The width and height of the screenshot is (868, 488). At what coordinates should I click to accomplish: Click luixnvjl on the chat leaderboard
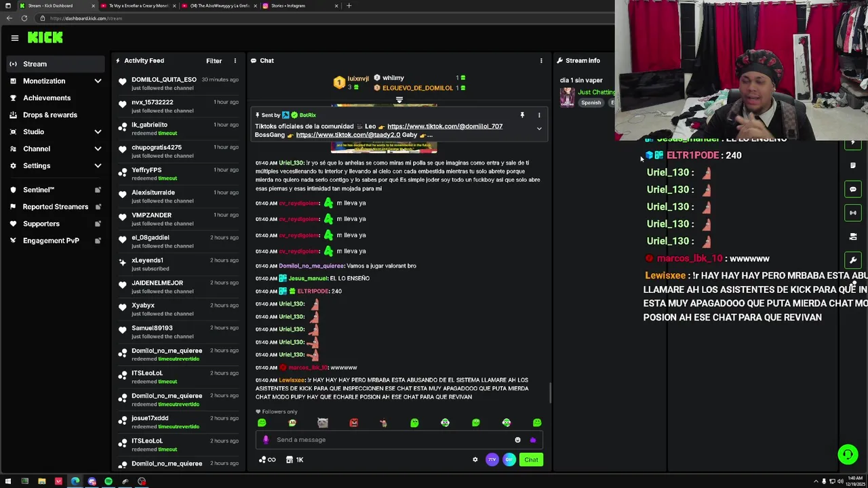click(x=357, y=79)
